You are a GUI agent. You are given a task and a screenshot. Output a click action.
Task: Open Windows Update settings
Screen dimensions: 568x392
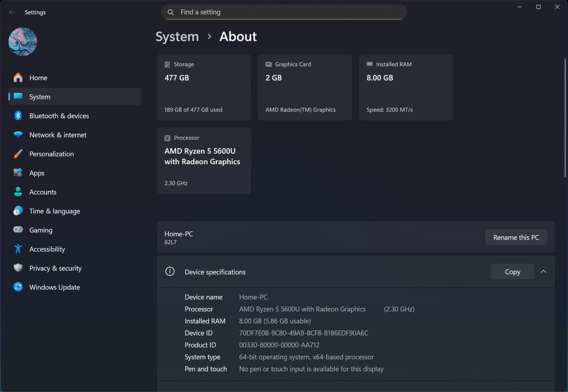click(x=74, y=287)
